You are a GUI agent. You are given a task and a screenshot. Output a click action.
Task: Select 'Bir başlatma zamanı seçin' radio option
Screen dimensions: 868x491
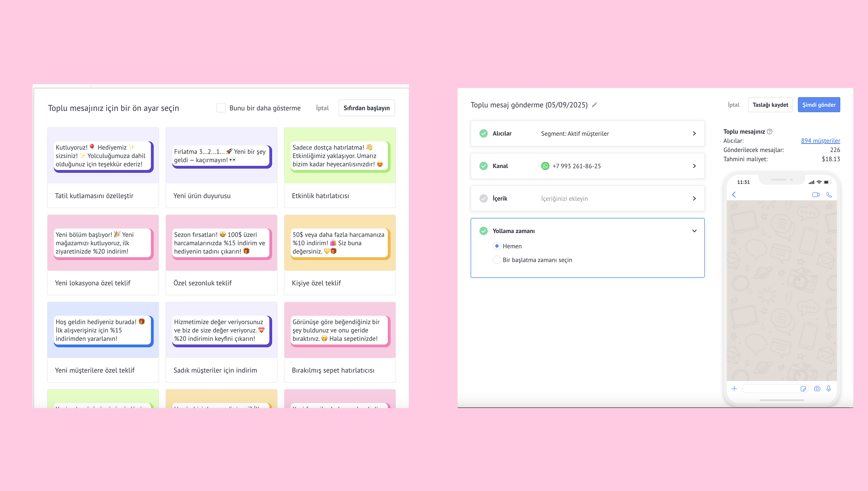click(497, 260)
